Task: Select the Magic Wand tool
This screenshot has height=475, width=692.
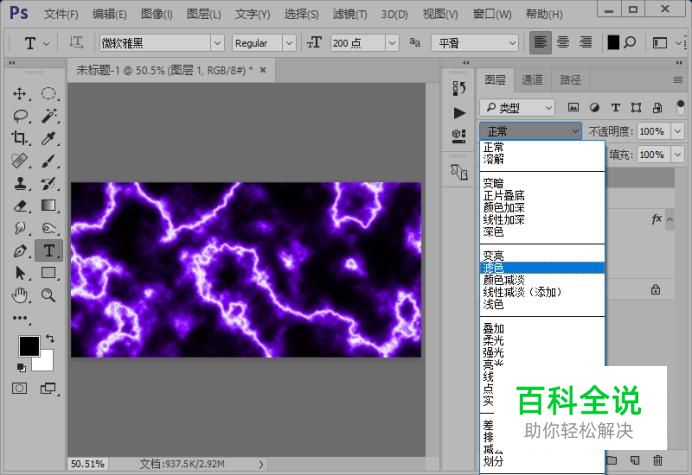Action: (48, 116)
